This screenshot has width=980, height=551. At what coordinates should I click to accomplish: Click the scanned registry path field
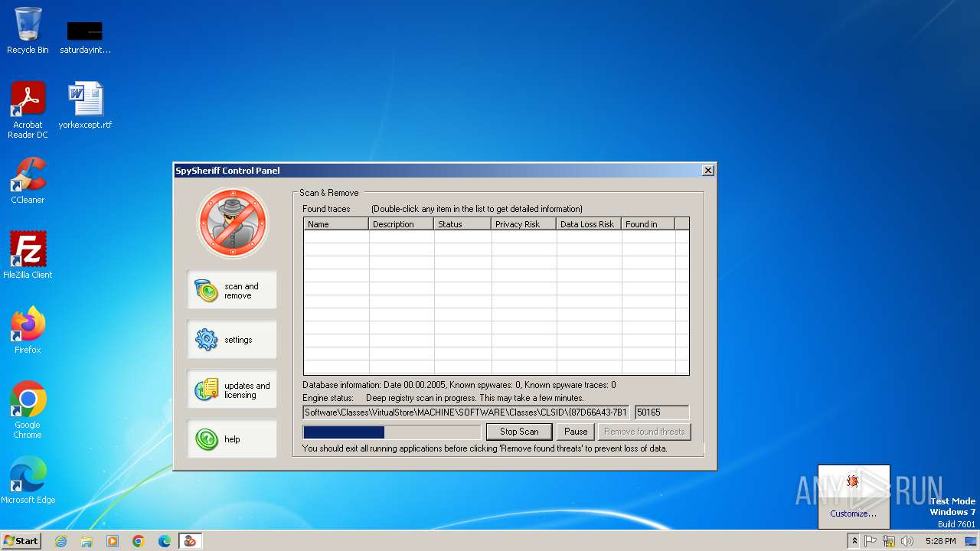466,412
